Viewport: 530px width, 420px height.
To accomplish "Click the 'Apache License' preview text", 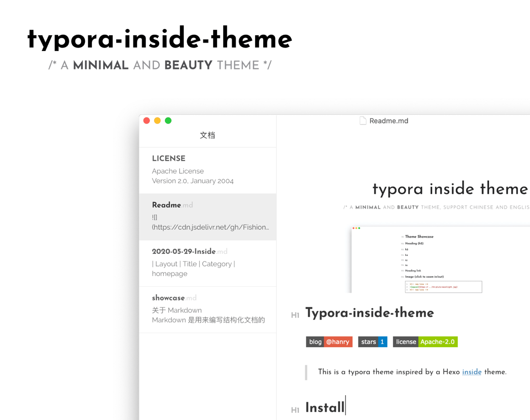I will click(178, 171).
